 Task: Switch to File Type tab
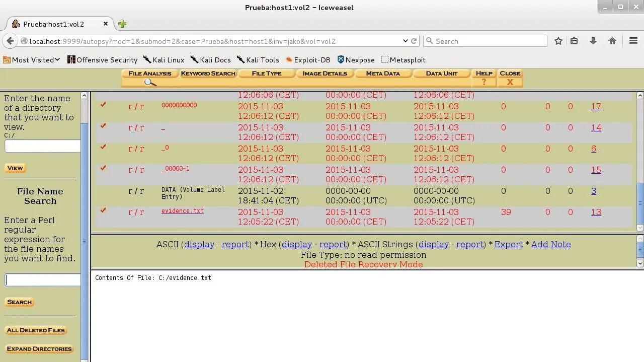click(x=266, y=74)
